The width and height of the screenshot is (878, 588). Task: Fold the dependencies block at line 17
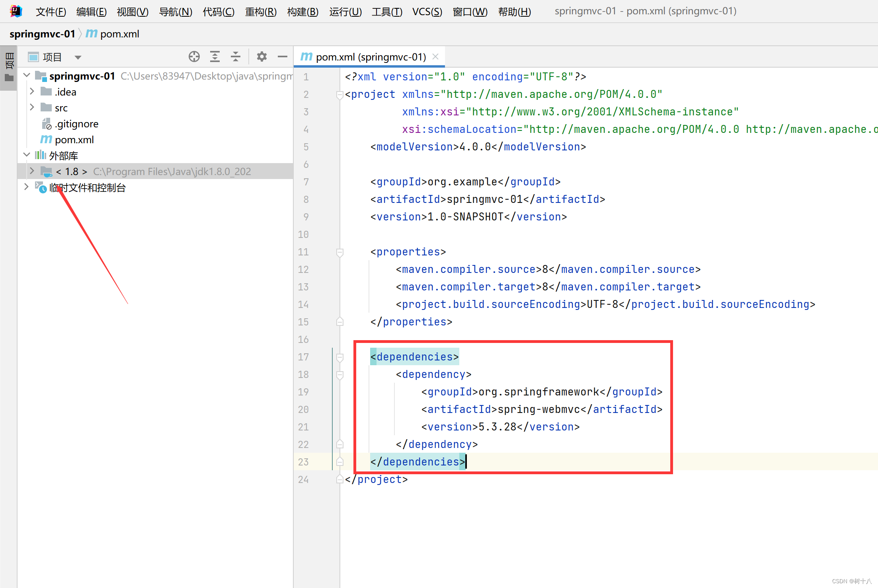click(x=340, y=358)
